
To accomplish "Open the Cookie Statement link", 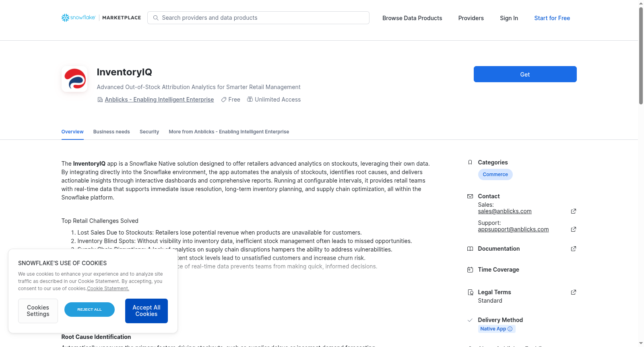I will click(108, 289).
